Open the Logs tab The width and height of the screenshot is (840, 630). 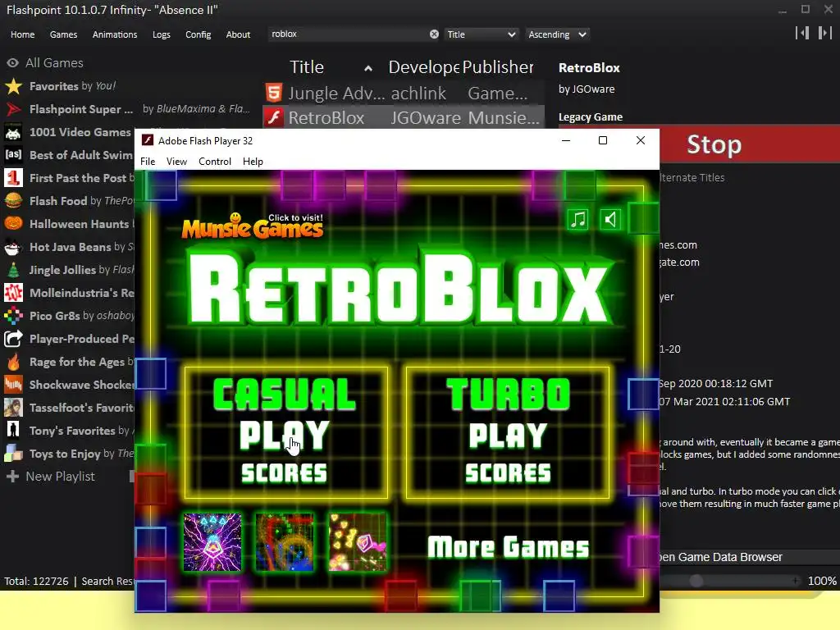pyautogui.click(x=162, y=34)
